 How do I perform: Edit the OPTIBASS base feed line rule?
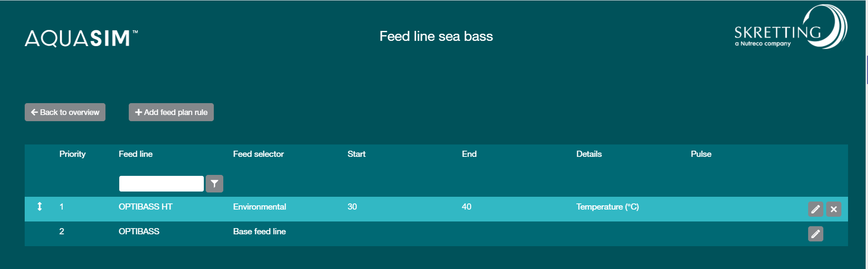tap(815, 234)
